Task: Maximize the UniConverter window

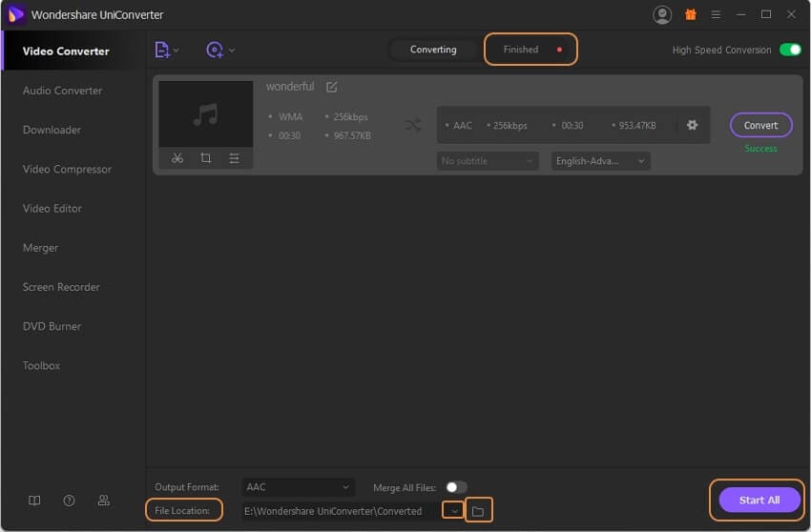Action: coord(766,14)
